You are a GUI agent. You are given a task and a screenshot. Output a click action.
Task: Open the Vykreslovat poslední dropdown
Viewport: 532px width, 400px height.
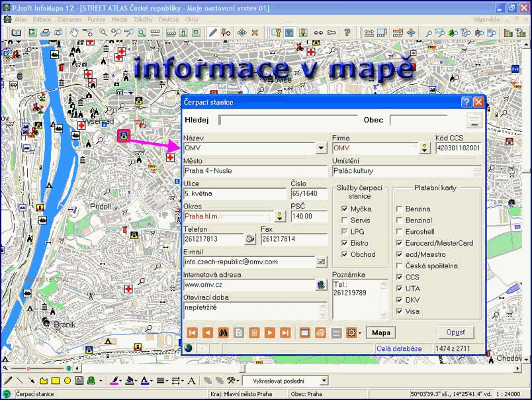coord(324,381)
